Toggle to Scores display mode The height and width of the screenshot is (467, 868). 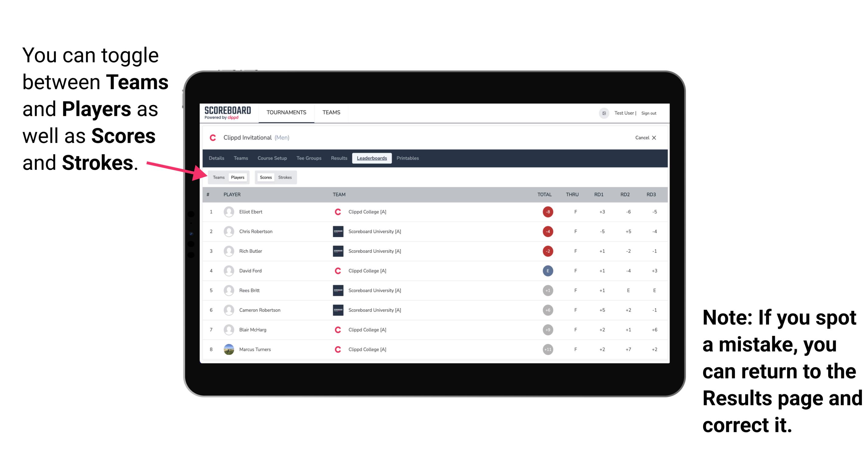(x=265, y=177)
